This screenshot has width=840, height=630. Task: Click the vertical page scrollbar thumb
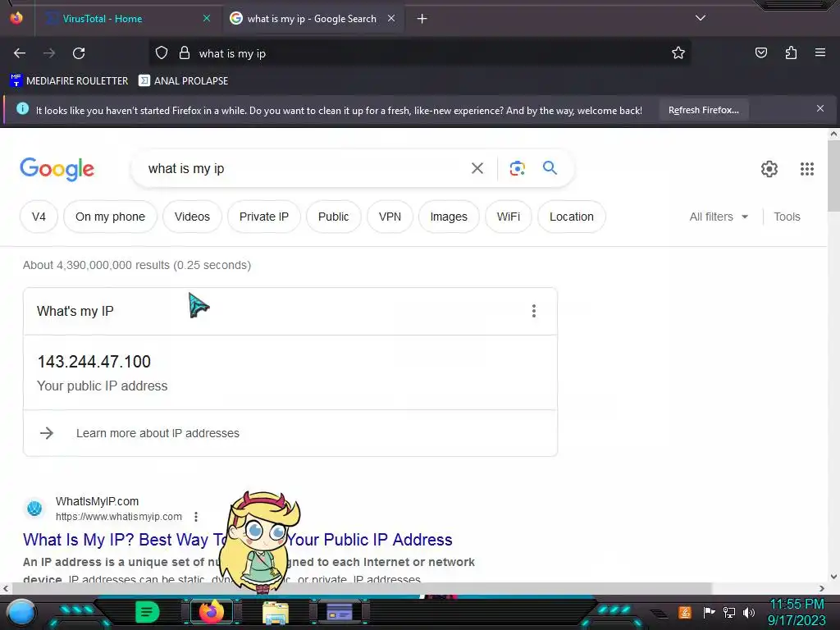pyautogui.click(x=833, y=176)
